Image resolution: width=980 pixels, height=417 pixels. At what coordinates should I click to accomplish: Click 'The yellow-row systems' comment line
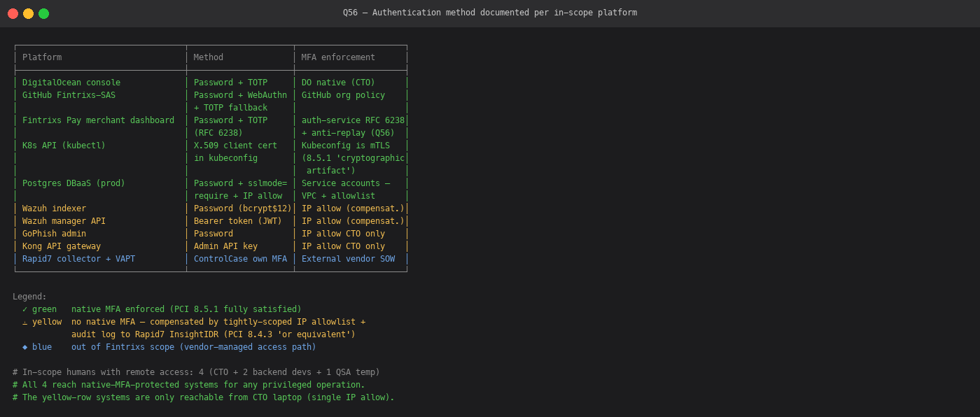pyautogui.click(x=204, y=397)
